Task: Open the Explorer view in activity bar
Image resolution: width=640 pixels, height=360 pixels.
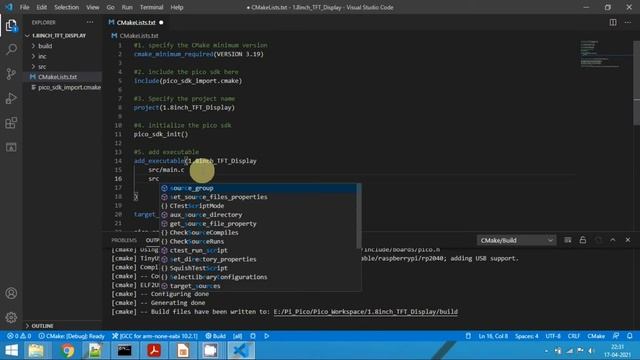Action: (x=11, y=25)
